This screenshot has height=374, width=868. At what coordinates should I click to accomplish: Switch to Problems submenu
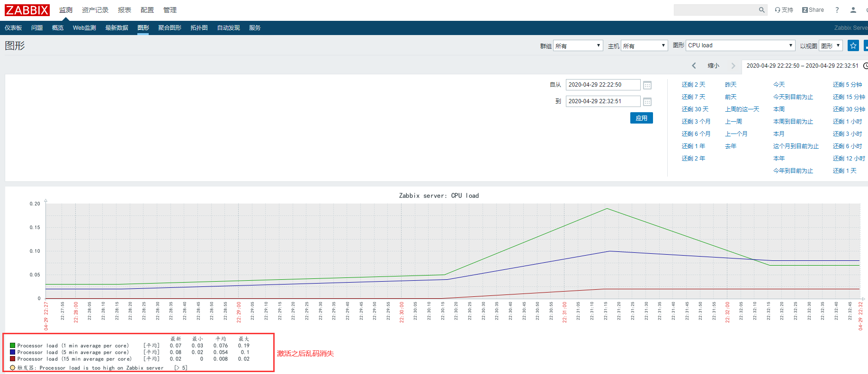pos(37,28)
